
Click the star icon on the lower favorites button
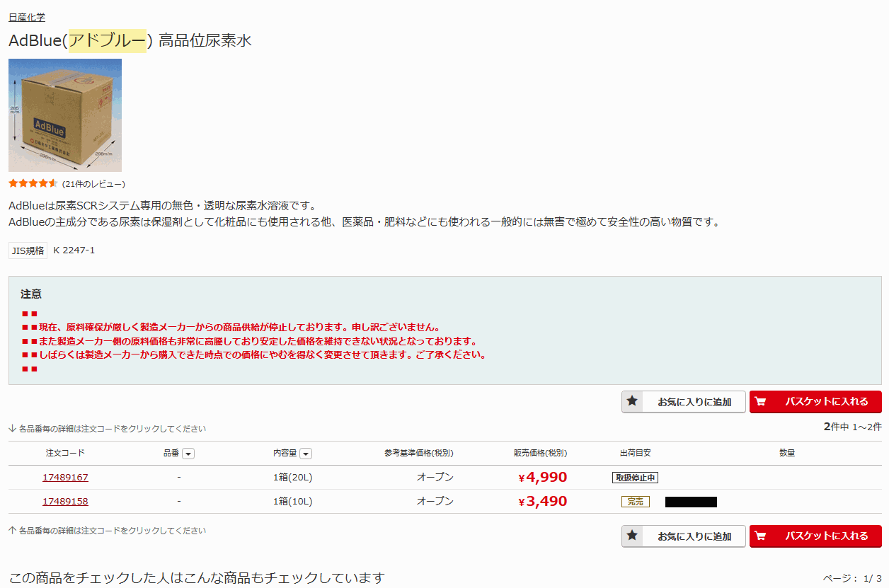[x=632, y=536]
